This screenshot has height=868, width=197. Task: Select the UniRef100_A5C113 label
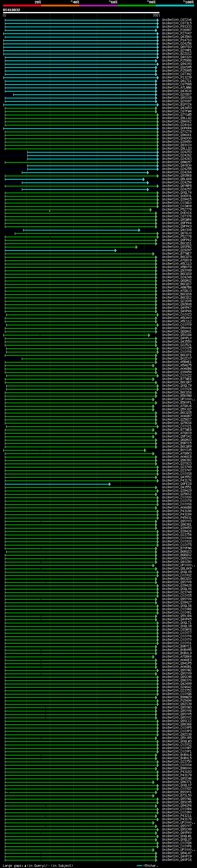click(x=177, y=264)
